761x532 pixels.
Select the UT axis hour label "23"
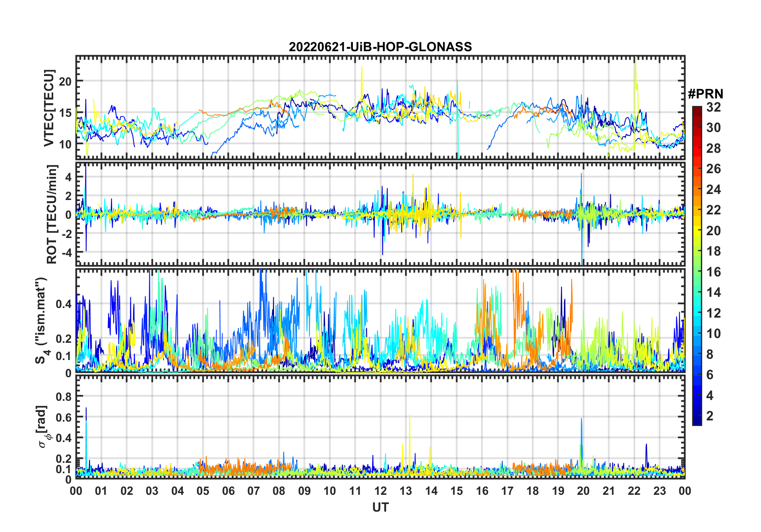[x=660, y=491]
